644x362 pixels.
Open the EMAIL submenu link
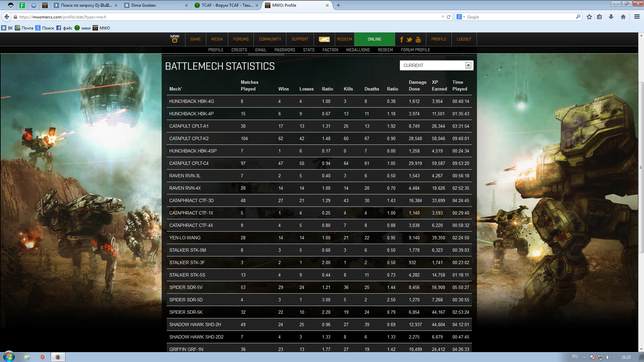(x=261, y=50)
